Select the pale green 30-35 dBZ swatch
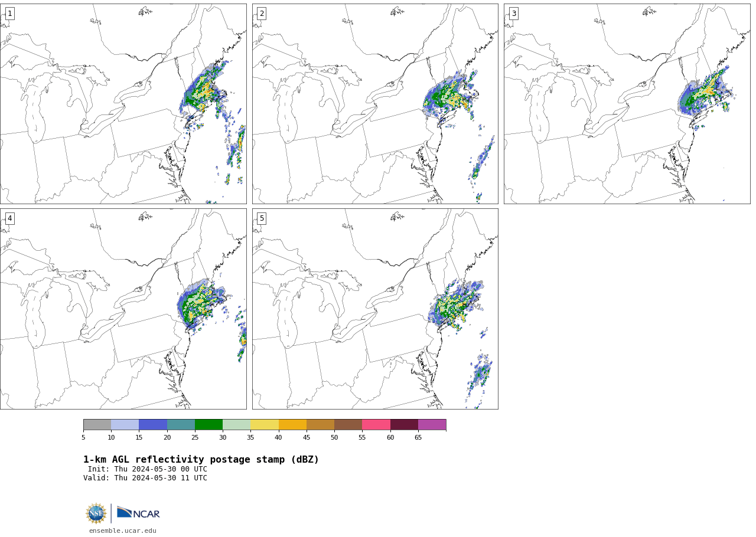The height and width of the screenshot is (537, 756). click(237, 425)
